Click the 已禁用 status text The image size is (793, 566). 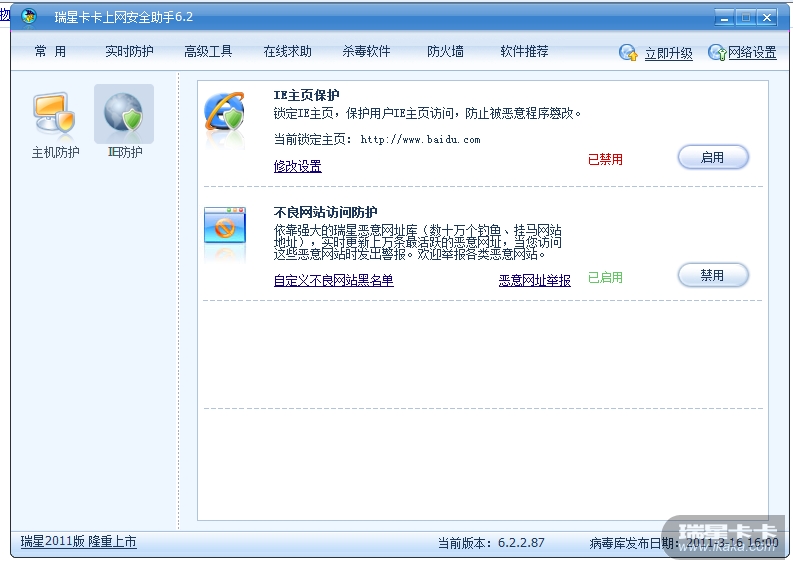click(x=605, y=160)
